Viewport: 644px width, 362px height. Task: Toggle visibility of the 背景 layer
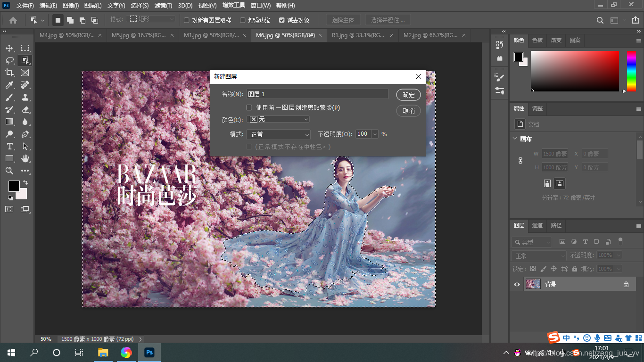pyautogui.click(x=517, y=284)
